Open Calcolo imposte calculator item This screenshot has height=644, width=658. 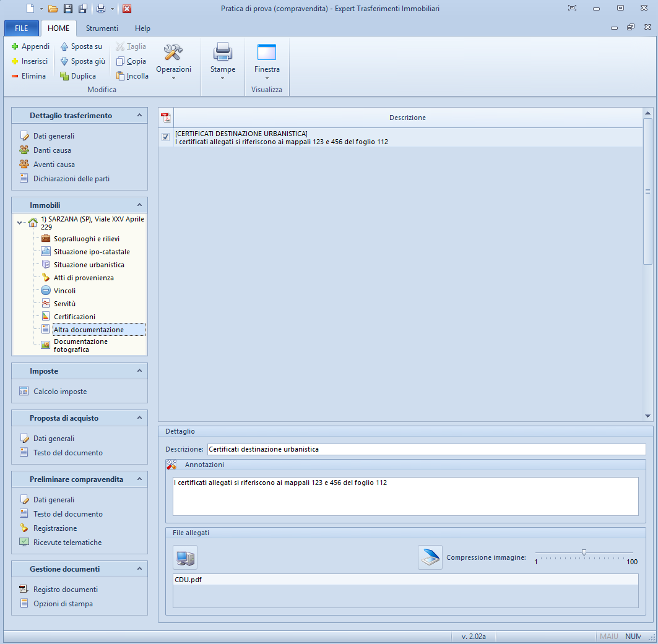point(60,392)
